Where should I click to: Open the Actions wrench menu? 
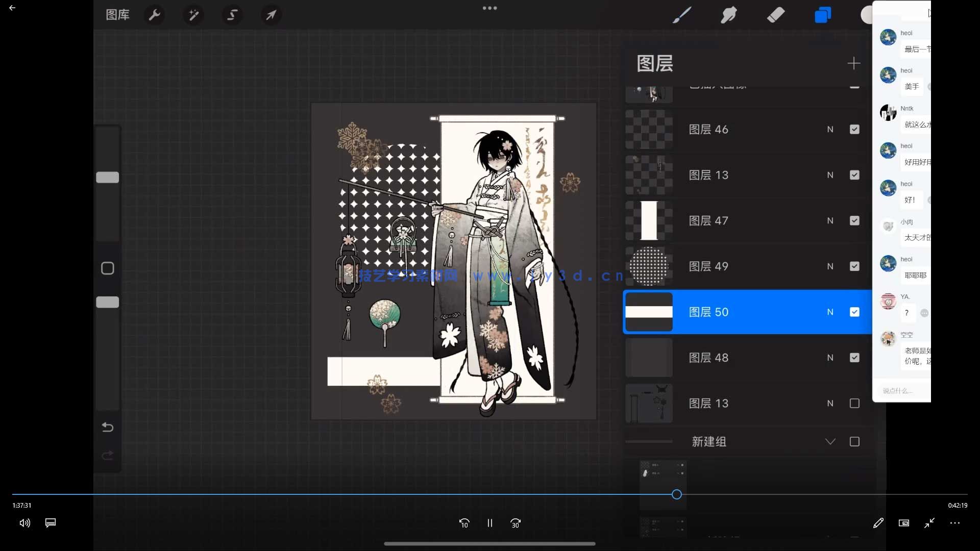154,15
